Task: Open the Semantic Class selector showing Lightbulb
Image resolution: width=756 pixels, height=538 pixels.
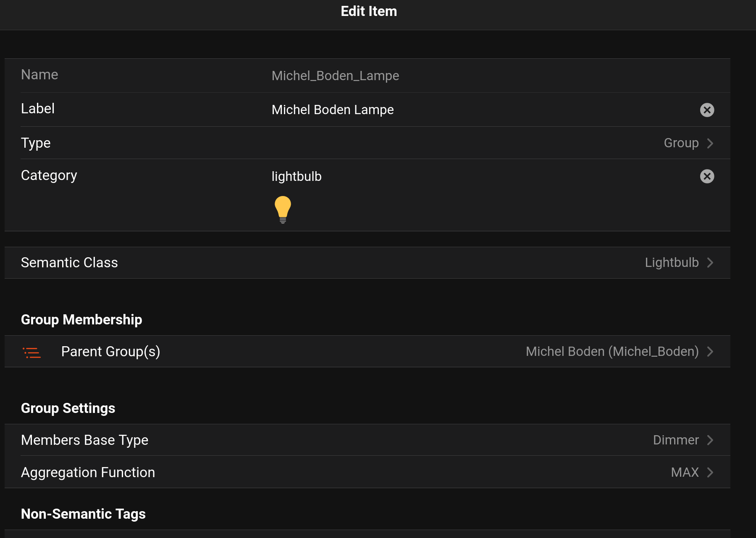Action: (x=367, y=263)
